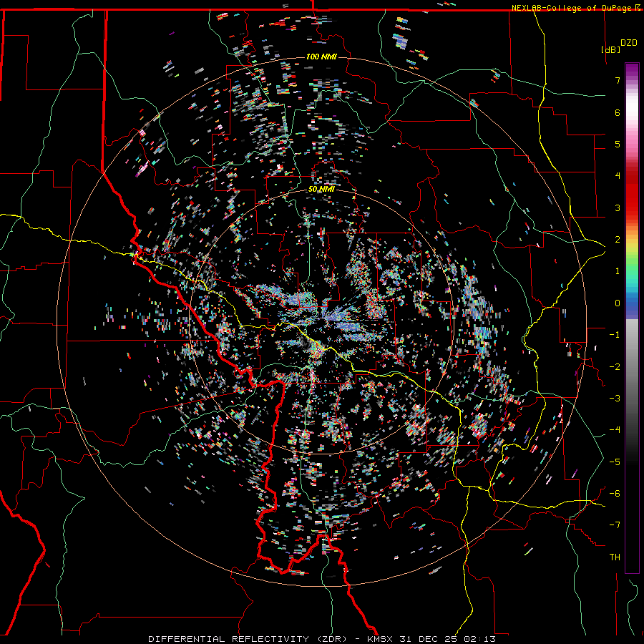Click the "-1" value on the color scale

[x=615, y=335]
